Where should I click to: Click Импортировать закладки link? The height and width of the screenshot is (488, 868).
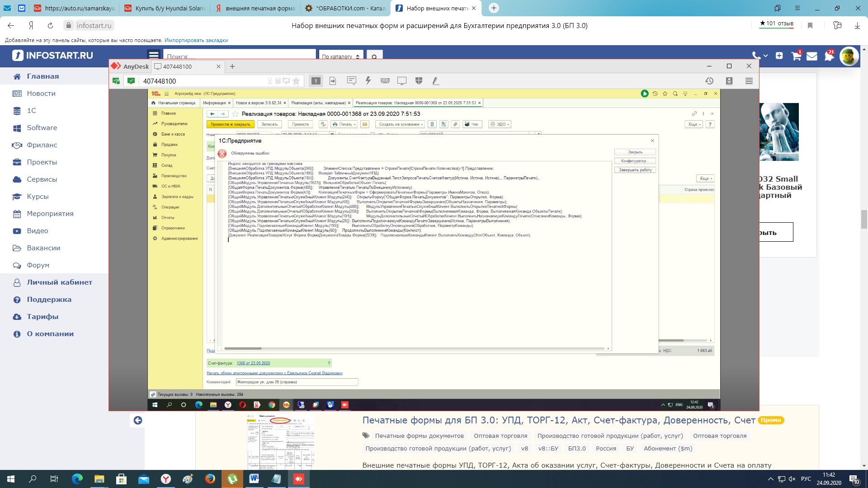[x=196, y=40]
